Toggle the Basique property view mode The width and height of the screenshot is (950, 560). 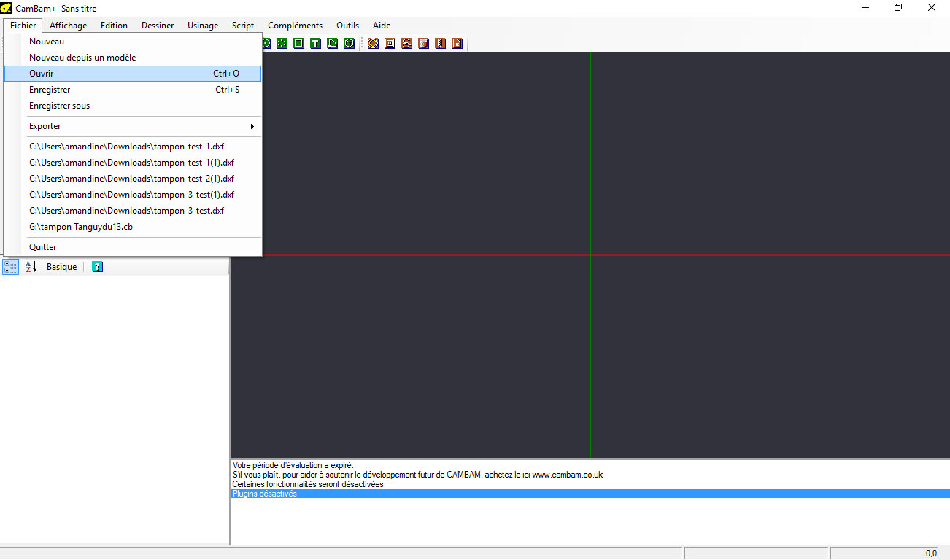pos(61,267)
